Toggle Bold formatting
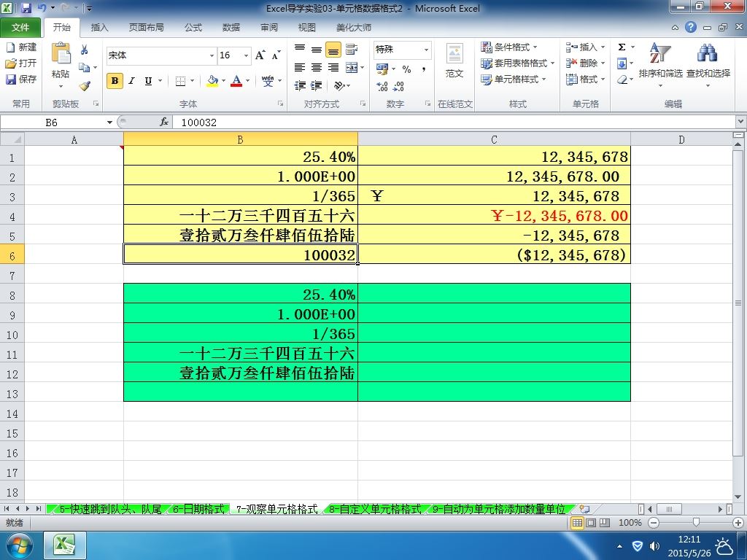Screen dimensions: 747x560 [115, 81]
